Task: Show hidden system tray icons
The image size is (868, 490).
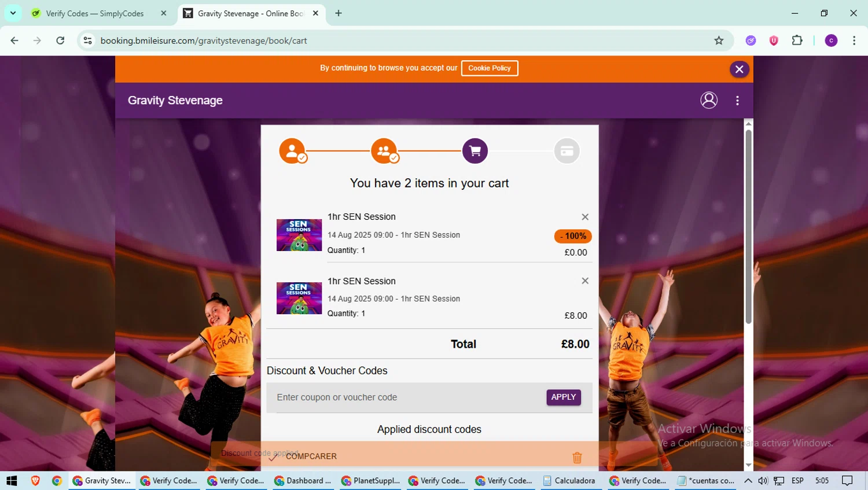Action: [748, 481]
